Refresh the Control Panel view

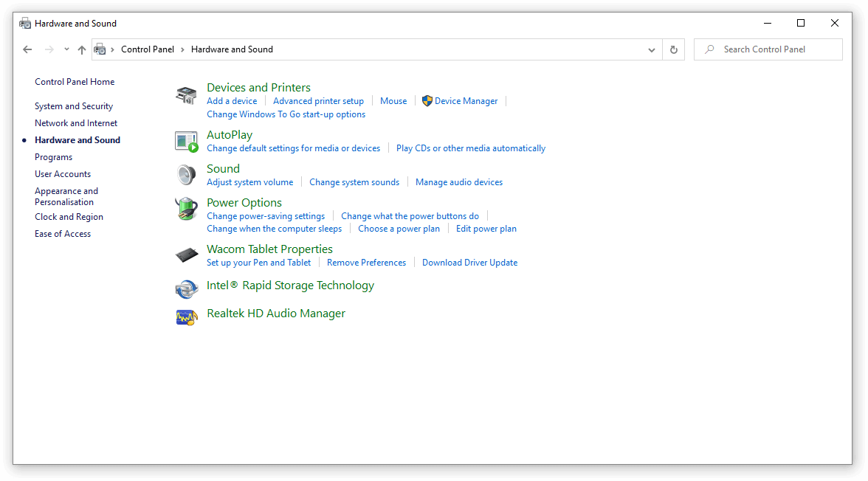[673, 49]
